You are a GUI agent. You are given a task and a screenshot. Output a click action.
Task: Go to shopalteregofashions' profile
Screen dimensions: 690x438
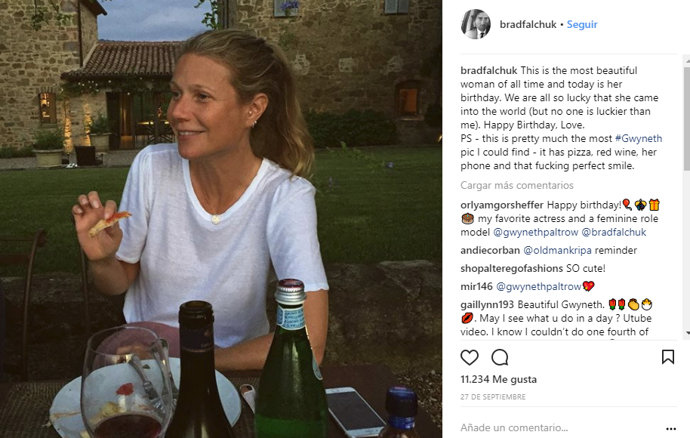(513, 268)
